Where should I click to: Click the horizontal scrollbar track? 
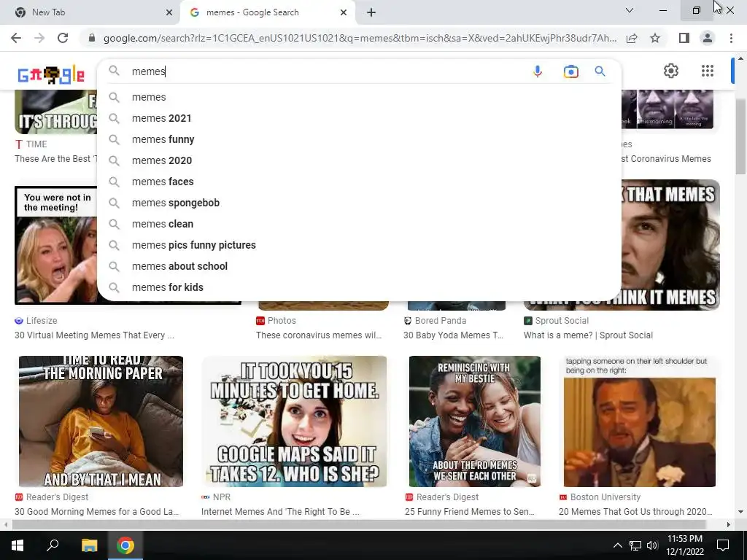(358, 524)
